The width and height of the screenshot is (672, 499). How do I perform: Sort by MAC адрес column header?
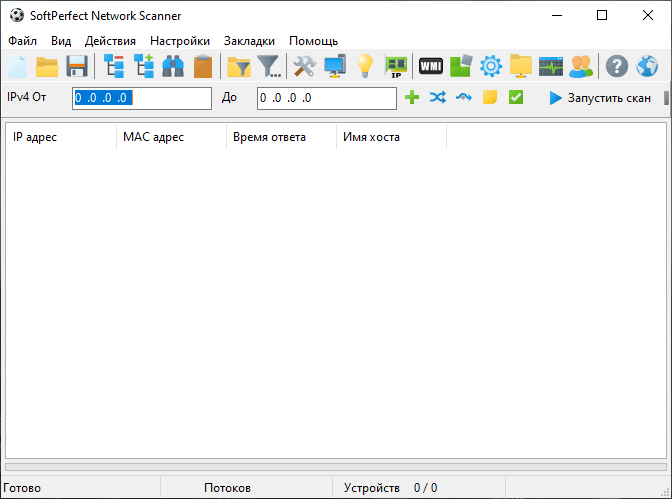click(171, 137)
